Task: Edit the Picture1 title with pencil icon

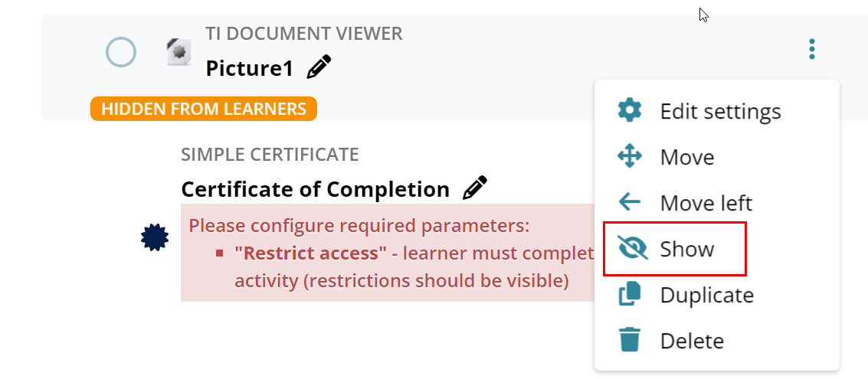Action: pos(319,68)
